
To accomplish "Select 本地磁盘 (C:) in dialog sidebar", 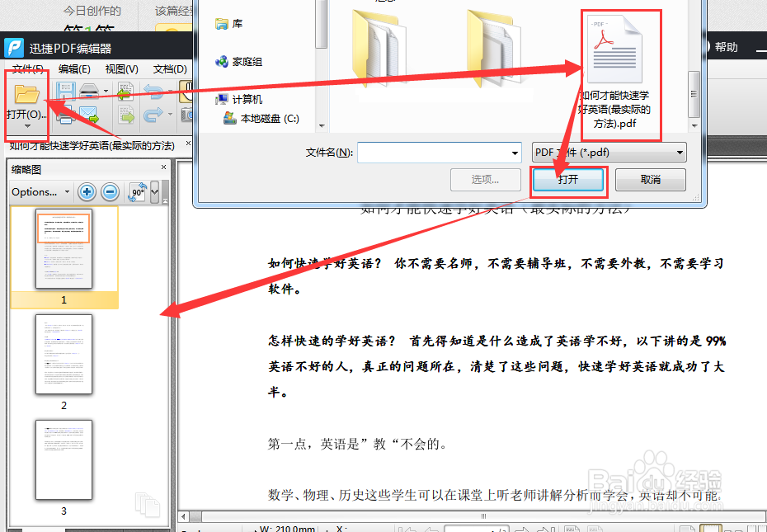I will click(x=261, y=119).
